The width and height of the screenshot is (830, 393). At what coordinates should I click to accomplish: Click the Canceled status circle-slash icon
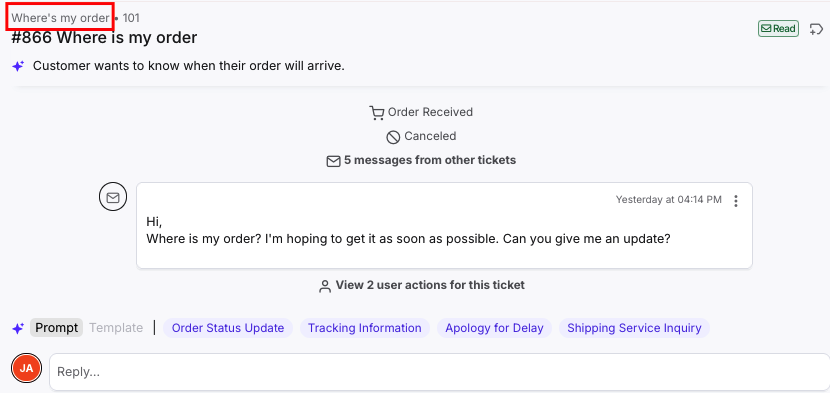pos(393,137)
